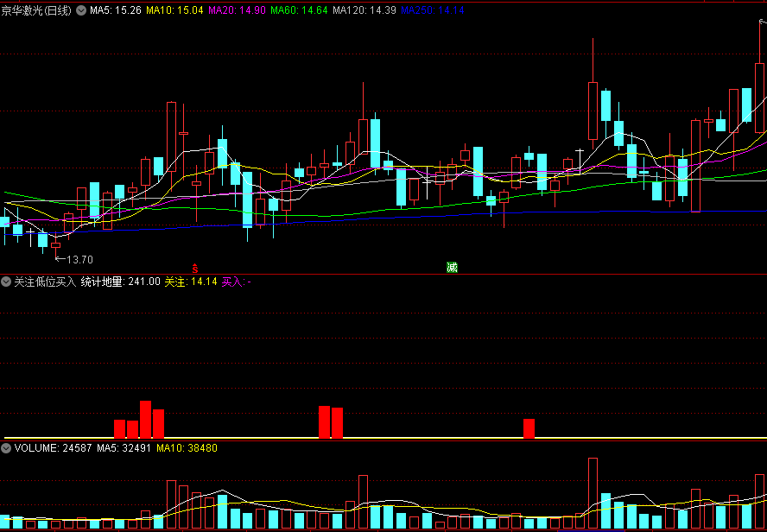Select the 关注低位买入 indicator name

click(x=45, y=282)
